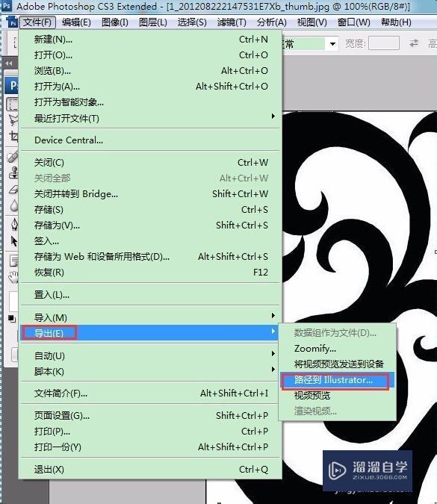Open the 帮助(H) menu
Image resolution: width=437 pixels, height=504 pixels.
pos(396,22)
